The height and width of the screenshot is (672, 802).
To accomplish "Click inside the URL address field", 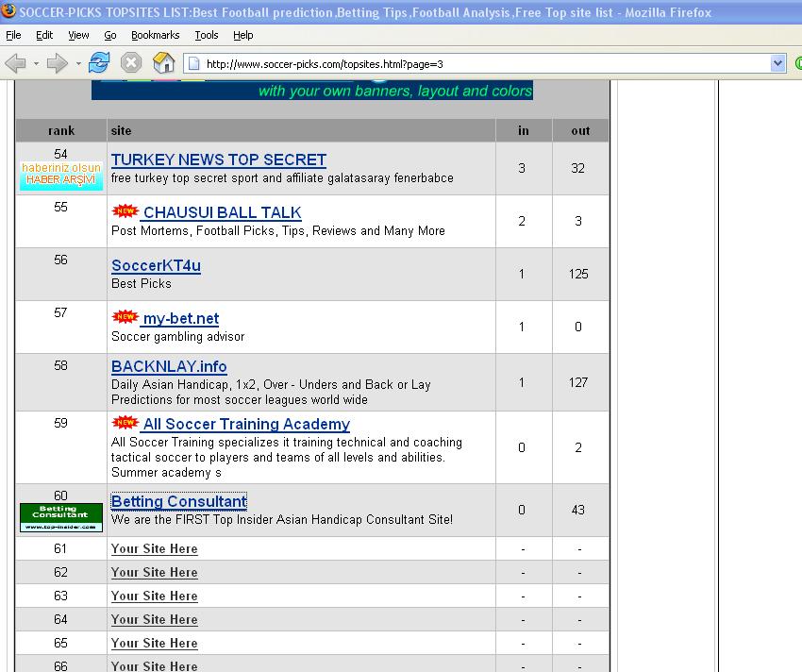I will click(472, 64).
